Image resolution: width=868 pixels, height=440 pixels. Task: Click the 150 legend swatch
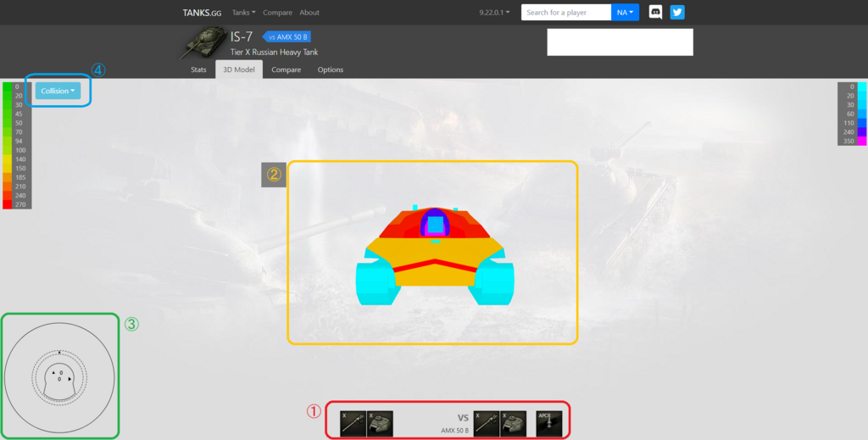(x=7, y=168)
